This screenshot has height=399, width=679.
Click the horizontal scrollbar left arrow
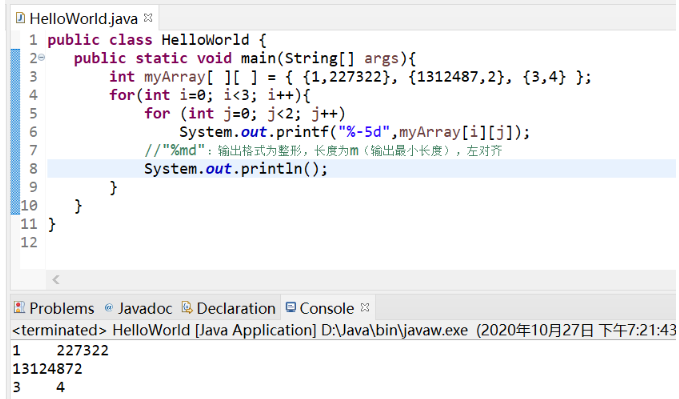click(x=56, y=279)
